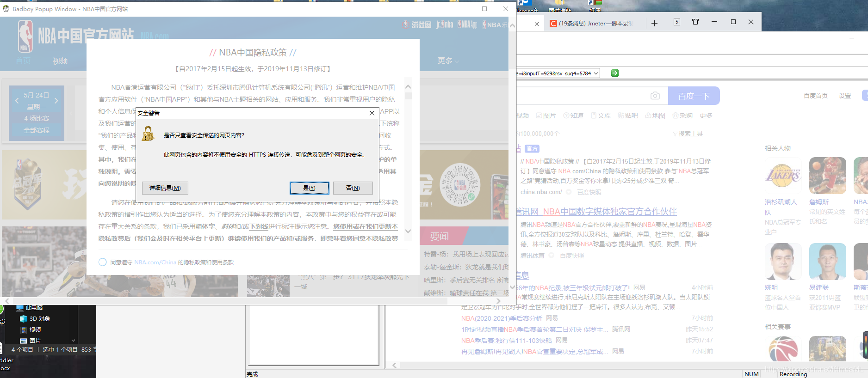This screenshot has height=378, width=868.
Task: Click the QR code image on NBA banner
Action: (x=460, y=185)
